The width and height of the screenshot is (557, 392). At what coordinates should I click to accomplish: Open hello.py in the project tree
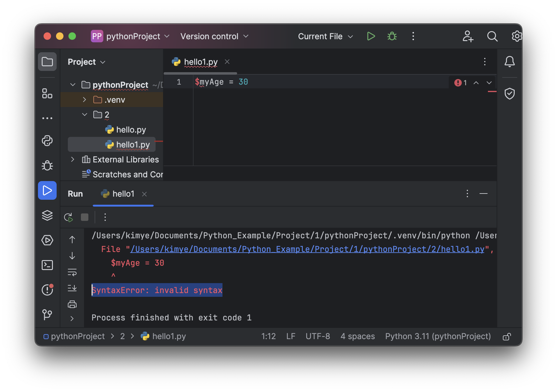(x=131, y=130)
